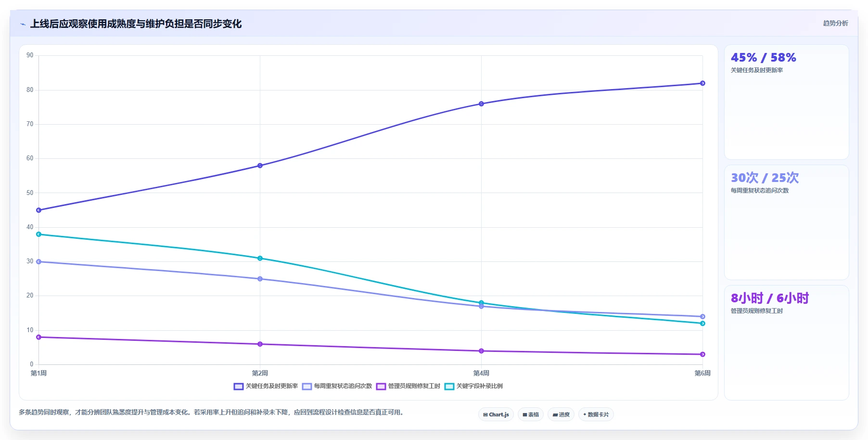Image resolution: width=868 pixels, height=440 pixels.
Task: Toggle the 关键任务及时更新率 legend item
Action: tap(266, 386)
